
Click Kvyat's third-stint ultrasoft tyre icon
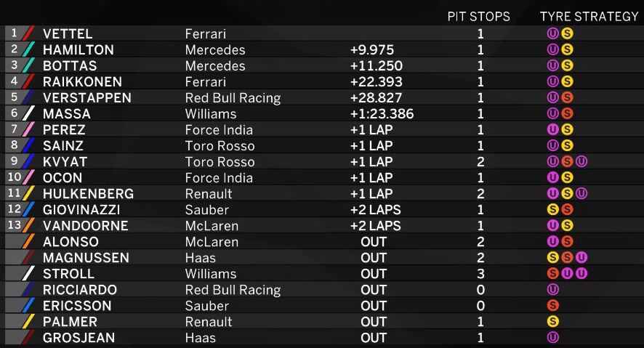click(581, 161)
